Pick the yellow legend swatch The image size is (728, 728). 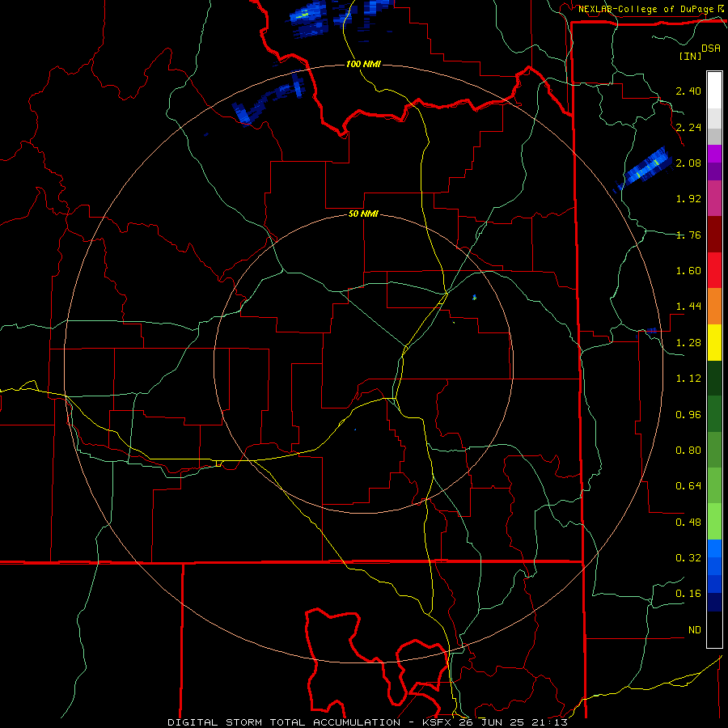point(714,343)
